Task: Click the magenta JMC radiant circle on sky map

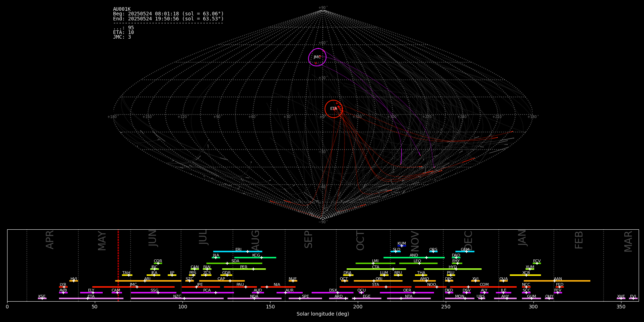Action: point(317,57)
